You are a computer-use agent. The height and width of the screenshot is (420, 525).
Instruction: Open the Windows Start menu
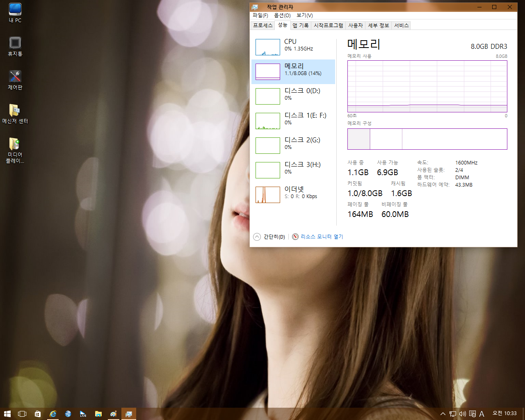[7, 414]
